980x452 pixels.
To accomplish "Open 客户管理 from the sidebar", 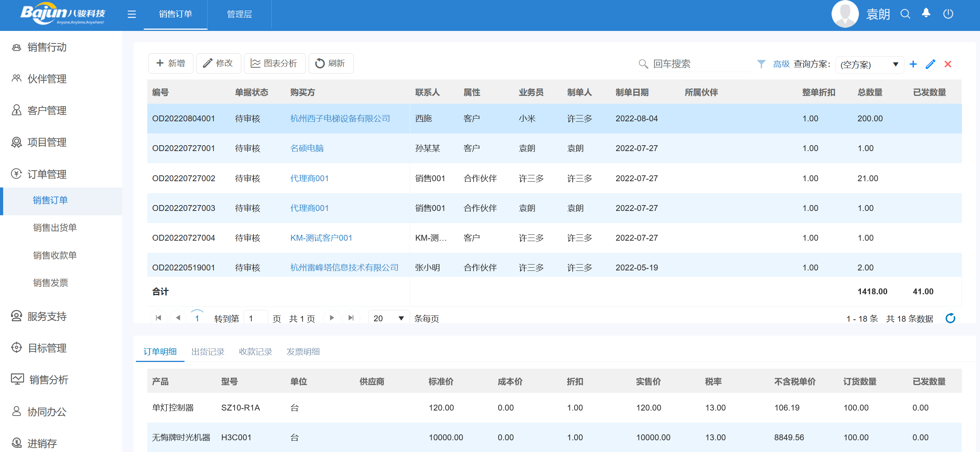I will tap(47, 111).
